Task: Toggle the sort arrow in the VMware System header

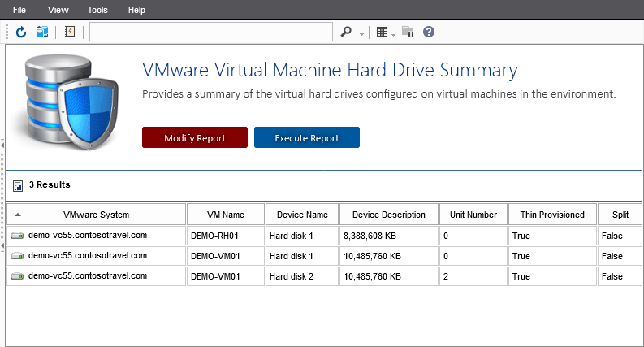Action: tap(18, 215)
